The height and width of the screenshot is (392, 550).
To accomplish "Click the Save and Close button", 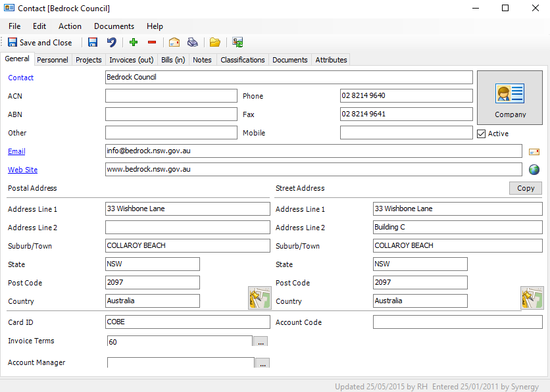I will click(x=40, y=43).
